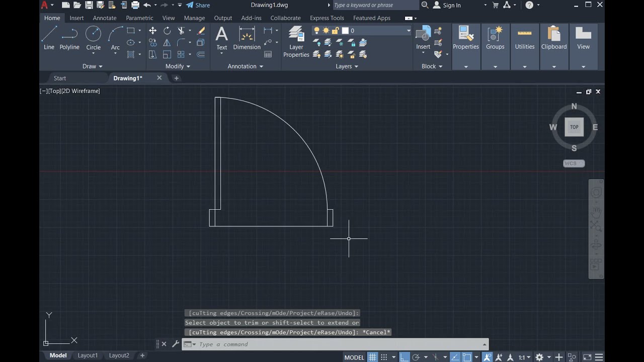Toggle the drawing grid display
This screenshot has width=644, height=362.
point(372,357)
